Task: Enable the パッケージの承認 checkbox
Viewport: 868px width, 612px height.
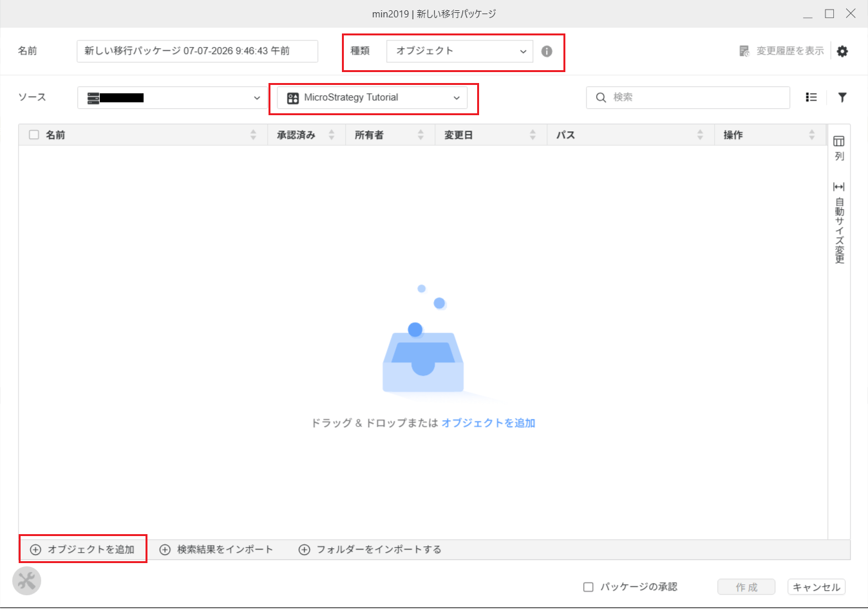Action: (588, 587)
